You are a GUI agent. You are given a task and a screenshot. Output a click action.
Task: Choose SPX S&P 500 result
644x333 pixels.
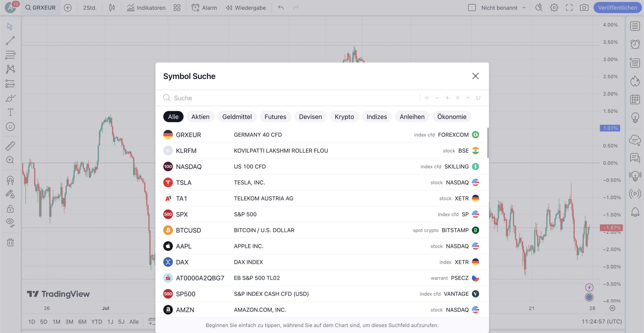[321, 214]
